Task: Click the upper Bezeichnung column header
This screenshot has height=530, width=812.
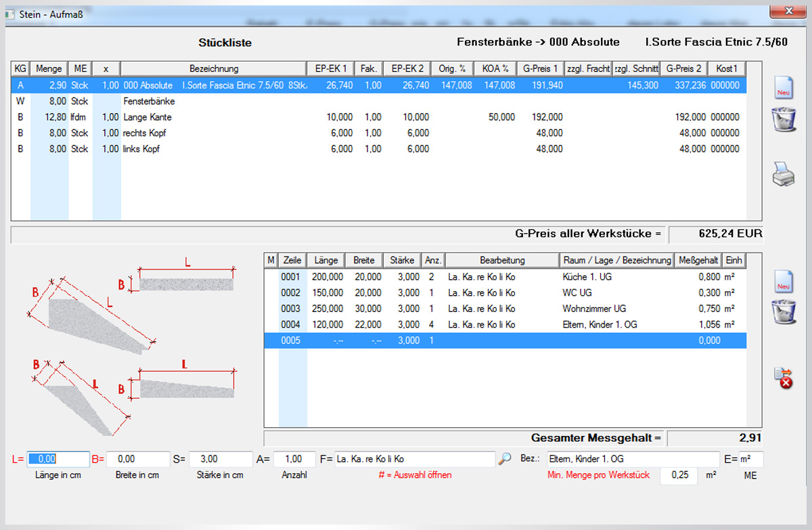Action: [214, 68]
